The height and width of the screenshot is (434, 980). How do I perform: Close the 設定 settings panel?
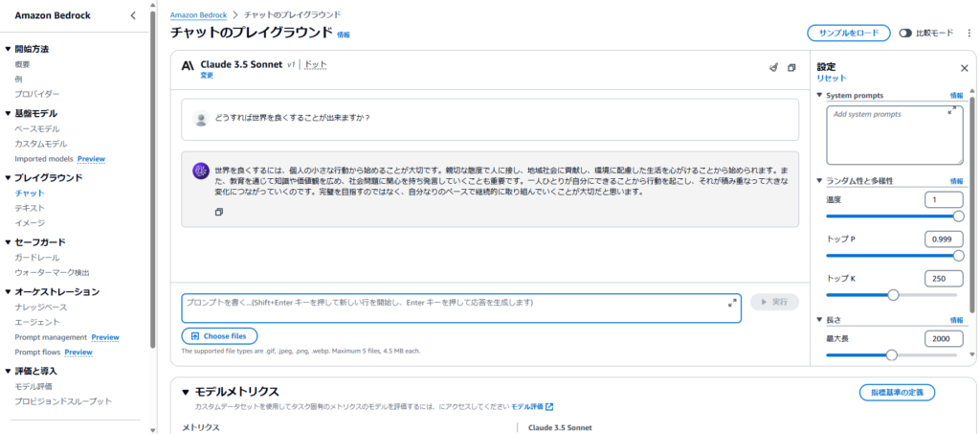pos(964,68)
